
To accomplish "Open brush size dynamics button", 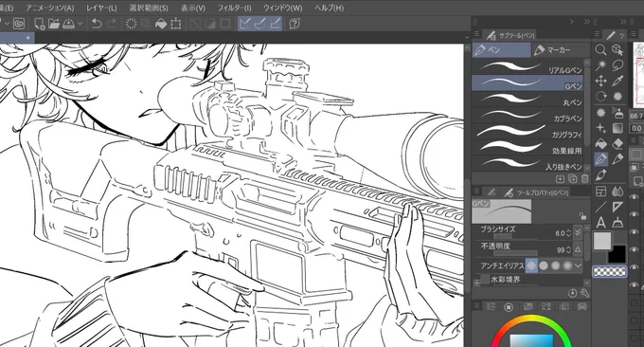I will click(578, 232).
